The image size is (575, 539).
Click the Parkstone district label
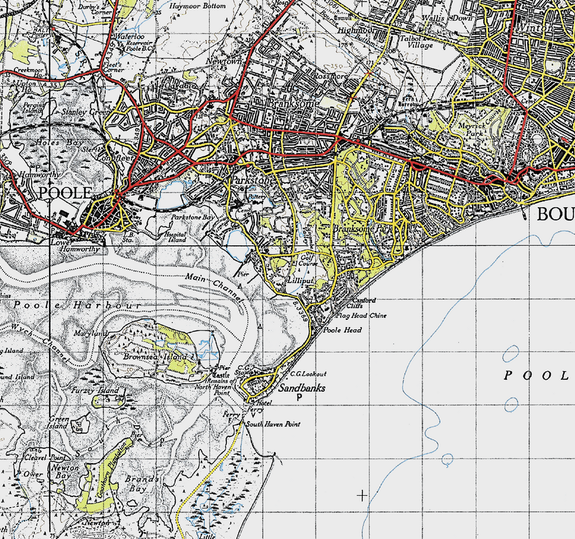[253, 180]
